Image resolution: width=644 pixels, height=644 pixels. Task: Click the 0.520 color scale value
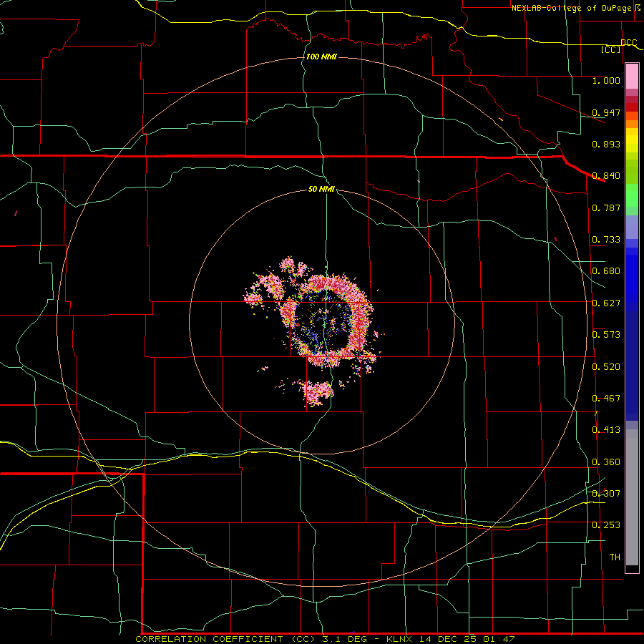[606, 367]
